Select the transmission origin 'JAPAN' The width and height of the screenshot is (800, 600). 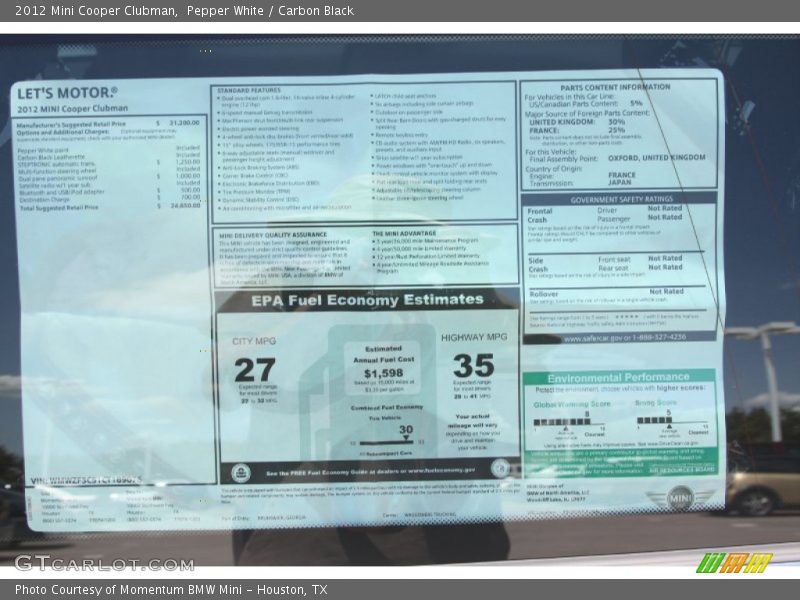click(619, 182)
